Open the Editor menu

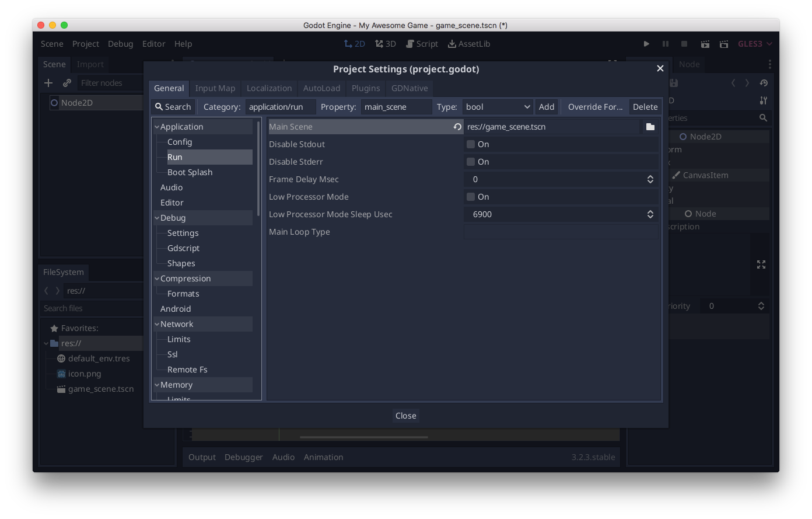(154, 44)
